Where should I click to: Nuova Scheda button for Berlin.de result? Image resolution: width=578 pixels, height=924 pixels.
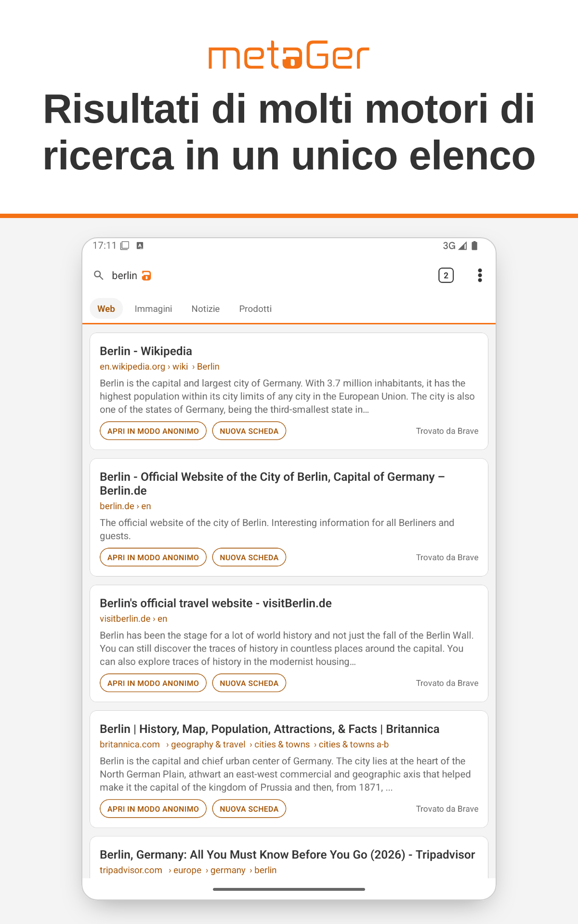click(x=249, y=557)
